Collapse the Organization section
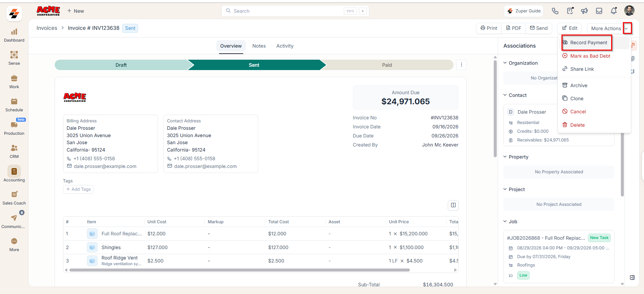644x294 pixels. click(505, 63)
